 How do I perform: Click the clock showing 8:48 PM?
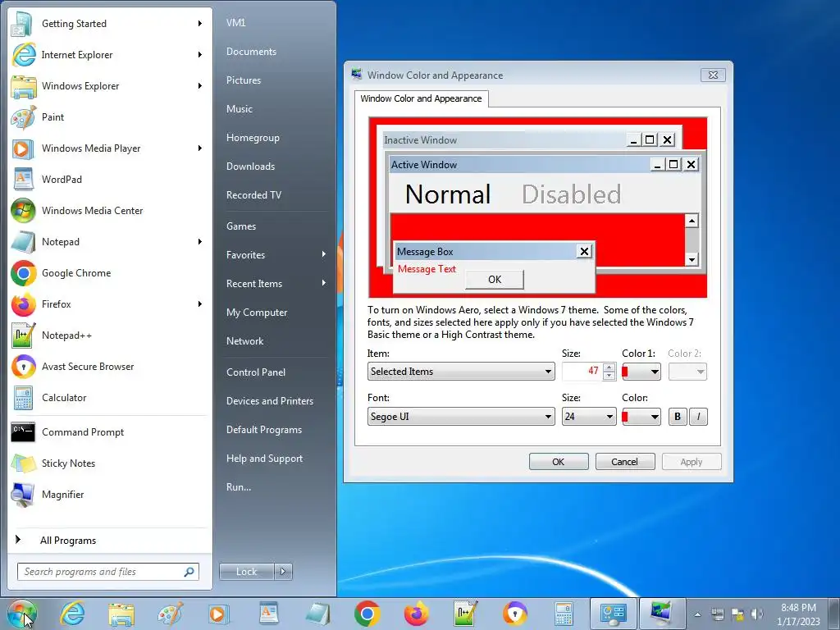[798, 608]
